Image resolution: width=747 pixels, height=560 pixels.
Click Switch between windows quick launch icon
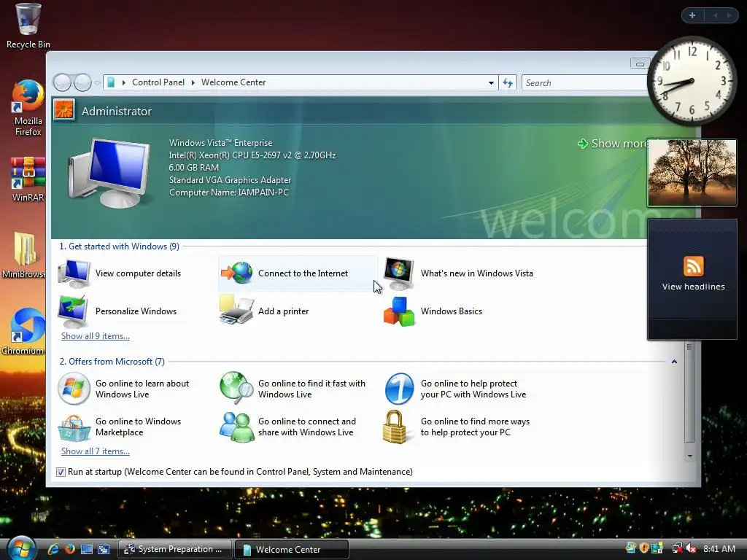(104, 549)
